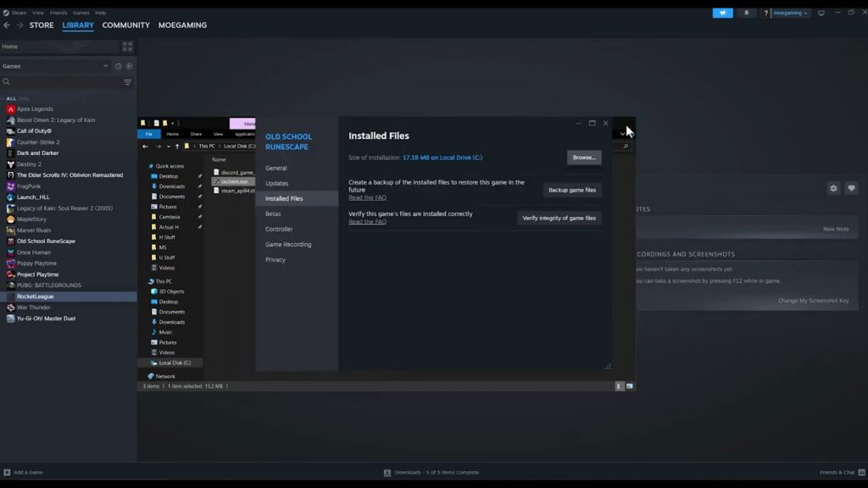Add game to favorites heart icon

click(x=851, y=188)
